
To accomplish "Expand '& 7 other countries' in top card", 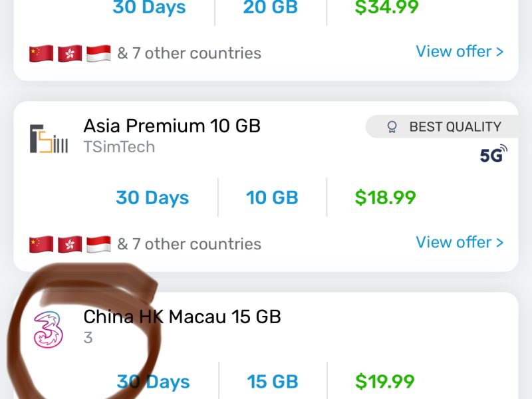I will coord(189,53).
